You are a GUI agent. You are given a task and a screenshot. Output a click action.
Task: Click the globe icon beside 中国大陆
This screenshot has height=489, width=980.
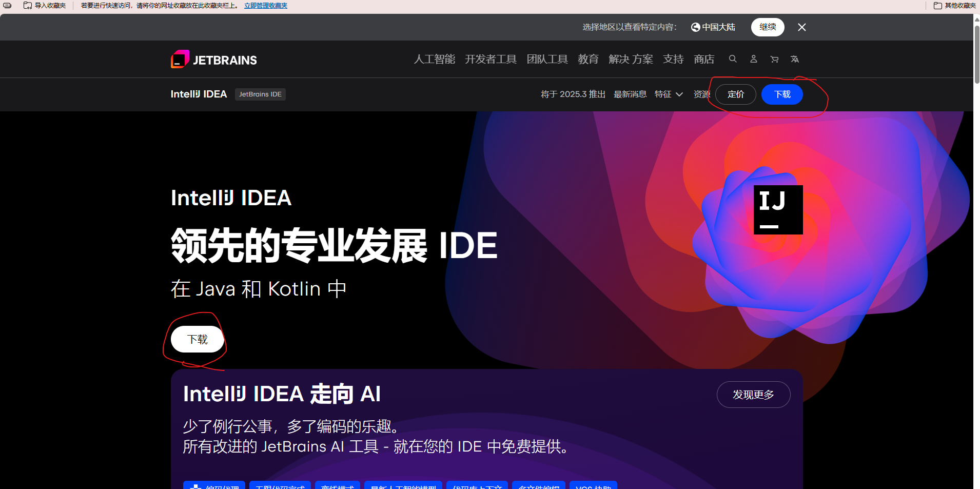point(696,27)
